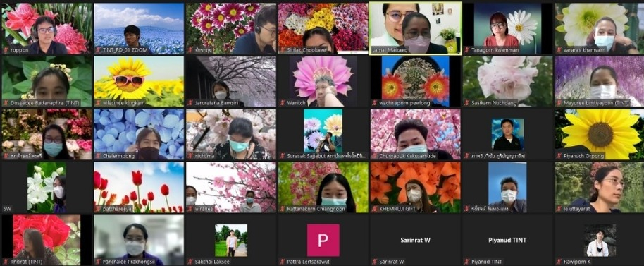644x266 pixels.
Task: Click muted mic icon next to vararas khamvarn
Action: (559, 50)
